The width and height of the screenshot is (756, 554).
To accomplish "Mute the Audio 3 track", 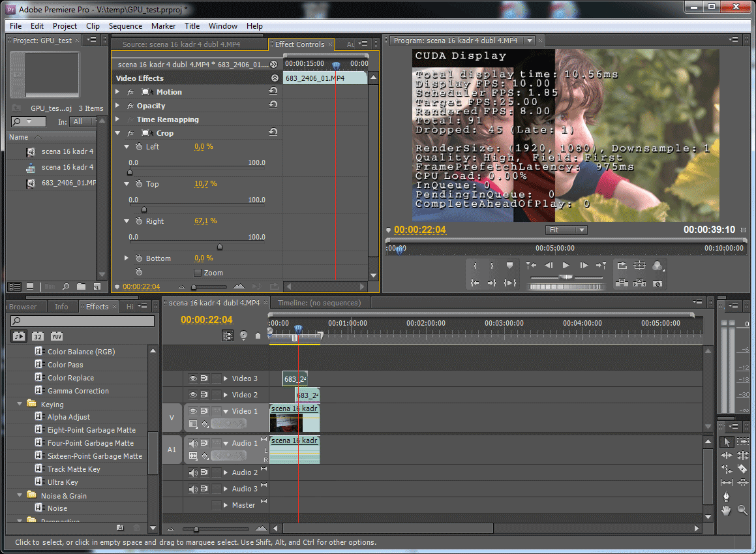I will click(193, 489).
